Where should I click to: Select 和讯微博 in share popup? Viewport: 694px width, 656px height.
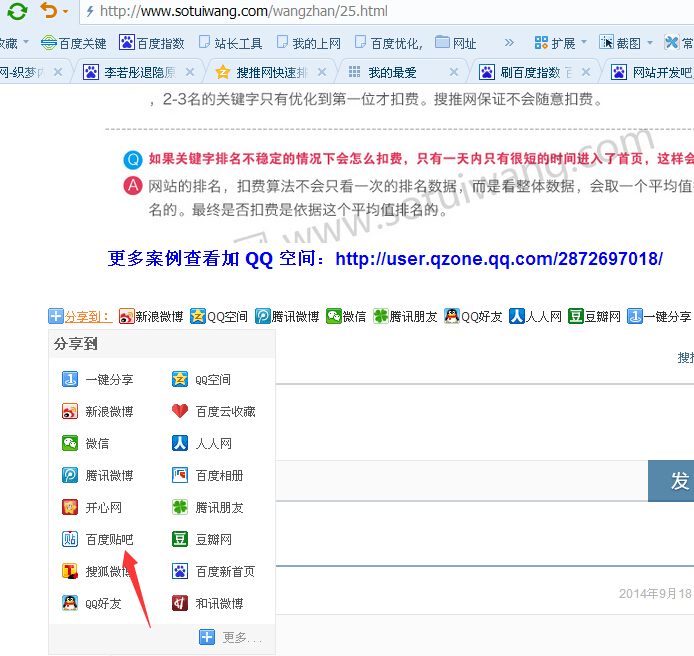(x=208, y=603)
